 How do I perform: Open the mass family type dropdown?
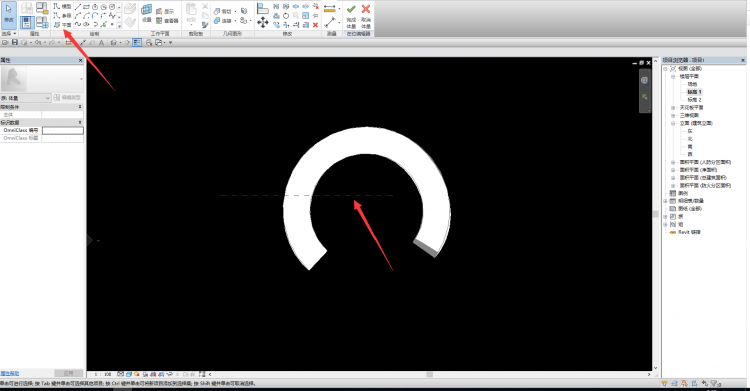coord(26,98)
